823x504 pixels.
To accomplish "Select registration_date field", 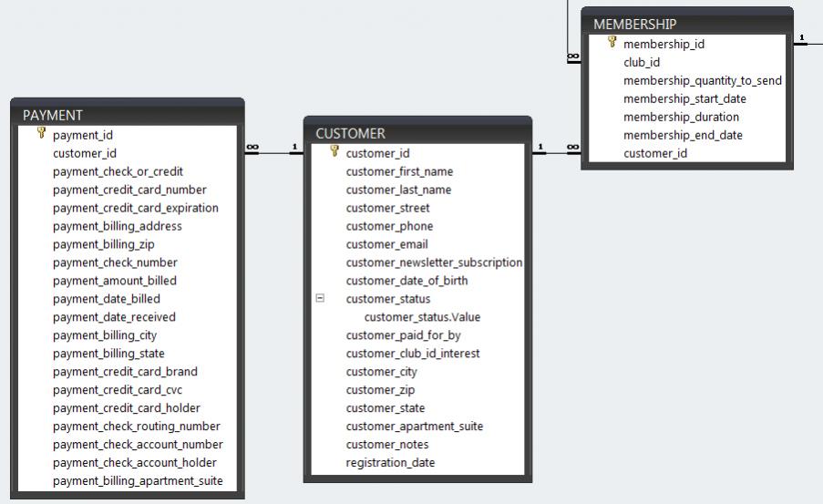I will (x=390, y=462).
